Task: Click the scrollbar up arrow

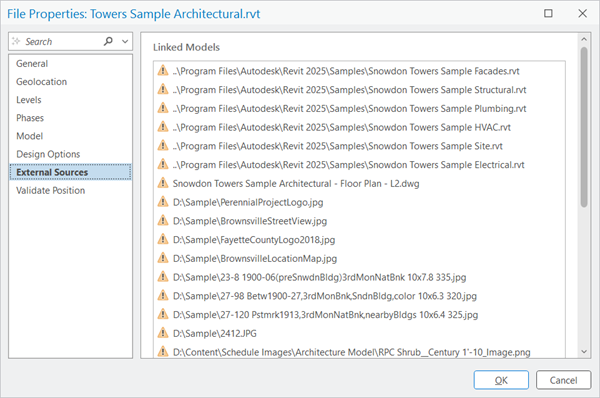Action: (x=584, y=39)
